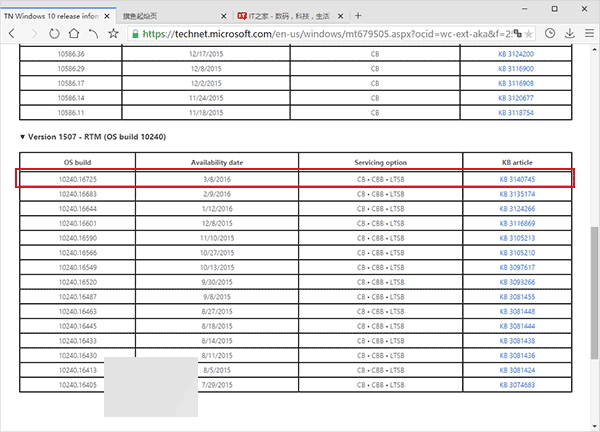Select date cell 7/29/2015
The width and height of the screenshot is (600, 432).
coord(217,385)
